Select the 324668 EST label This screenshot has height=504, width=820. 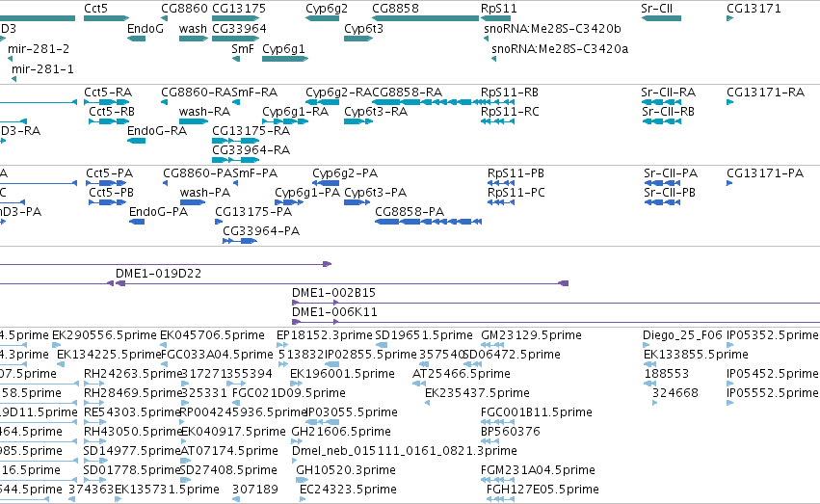[675, 393]
